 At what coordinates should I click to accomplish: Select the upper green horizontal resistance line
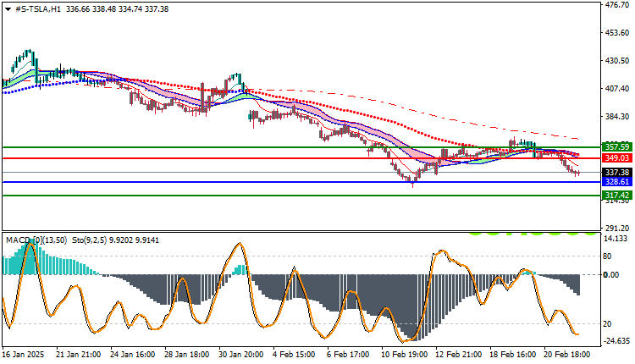301,147
